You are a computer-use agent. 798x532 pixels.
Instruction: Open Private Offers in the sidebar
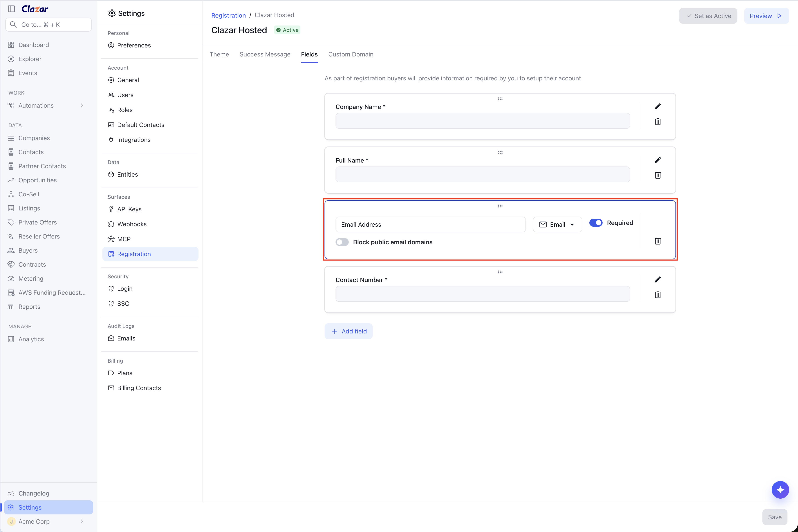point(49,222)
